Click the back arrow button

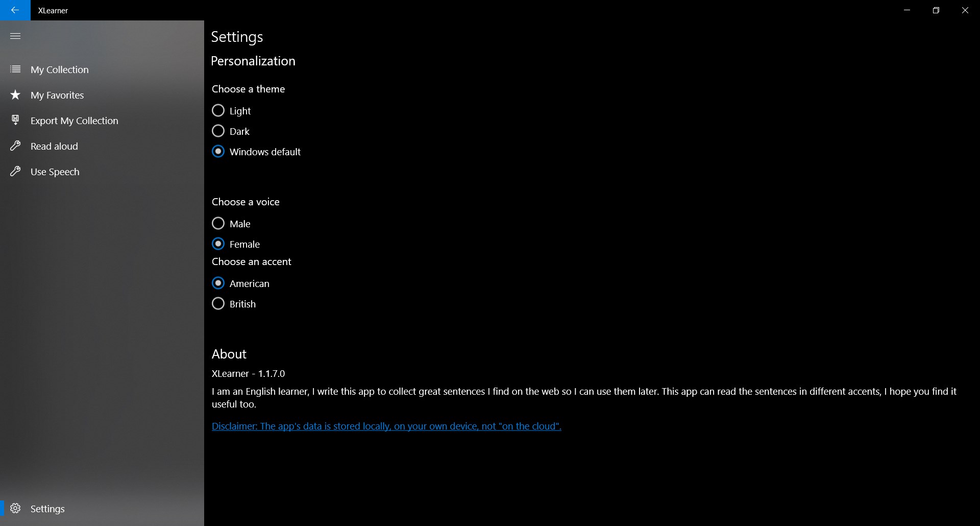(15, 10)
